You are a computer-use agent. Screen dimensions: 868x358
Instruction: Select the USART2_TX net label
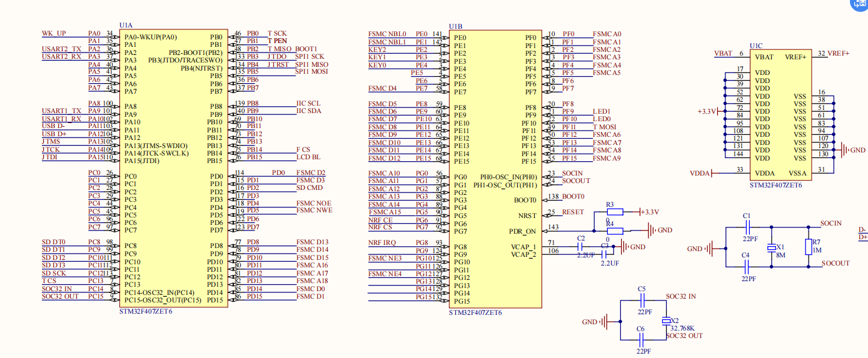[x=61, y=49]
